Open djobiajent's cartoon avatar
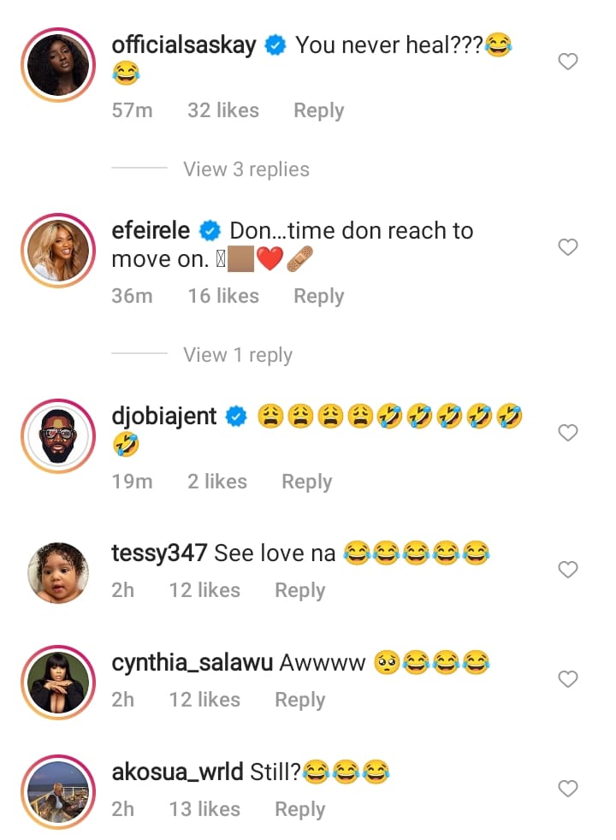The width and height of the screenshot is (616, 840). [x=59, y=436]
